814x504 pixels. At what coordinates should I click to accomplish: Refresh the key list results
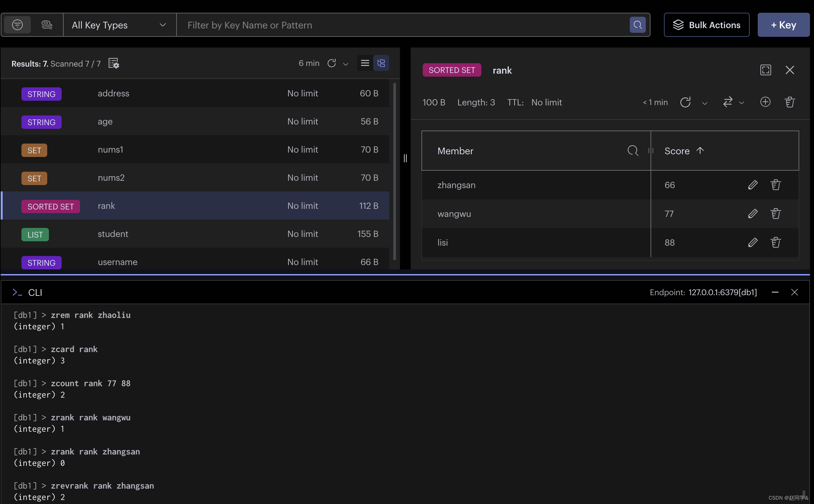click(x=331, y=63)
